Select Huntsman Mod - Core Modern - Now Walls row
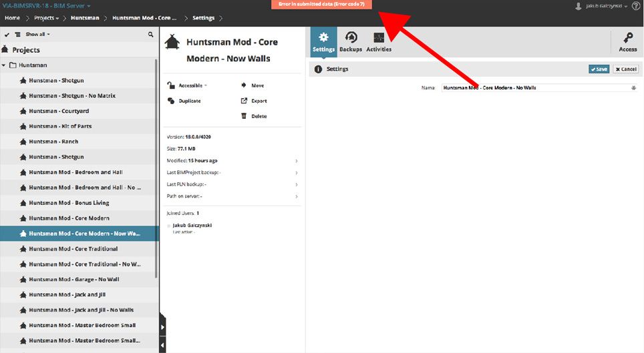Viewport: 644px width, 353px height. (79, 234)
